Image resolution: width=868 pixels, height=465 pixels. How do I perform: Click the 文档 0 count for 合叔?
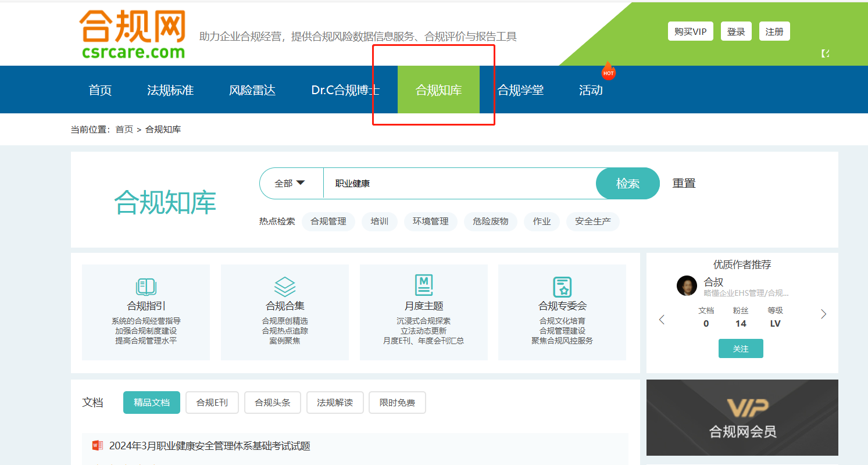tap(706, 317)
